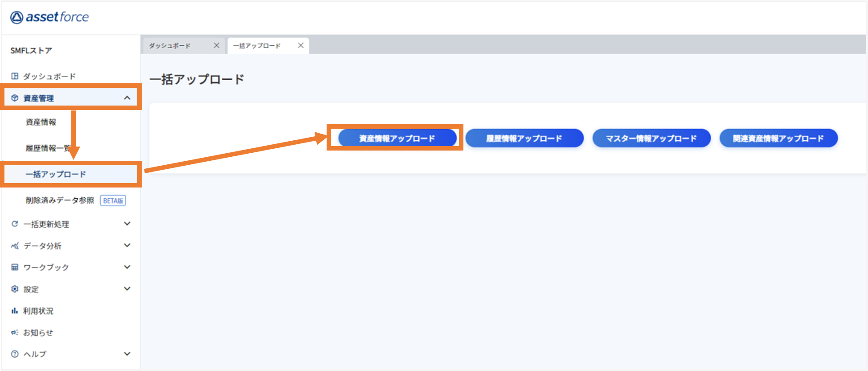868x371 pixels.
Task: Expand the ワークブック menu chevron
Action: (127, 267)
